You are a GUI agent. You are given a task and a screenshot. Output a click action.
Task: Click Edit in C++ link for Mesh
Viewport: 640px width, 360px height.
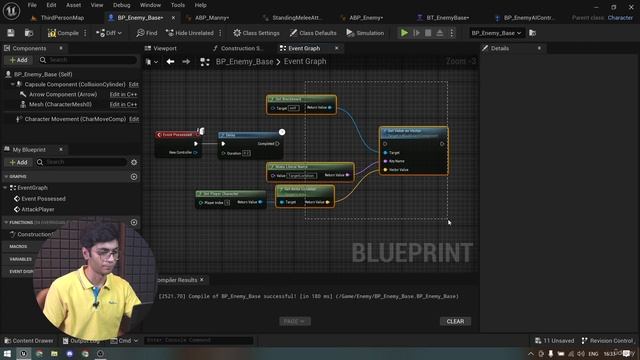123,104
